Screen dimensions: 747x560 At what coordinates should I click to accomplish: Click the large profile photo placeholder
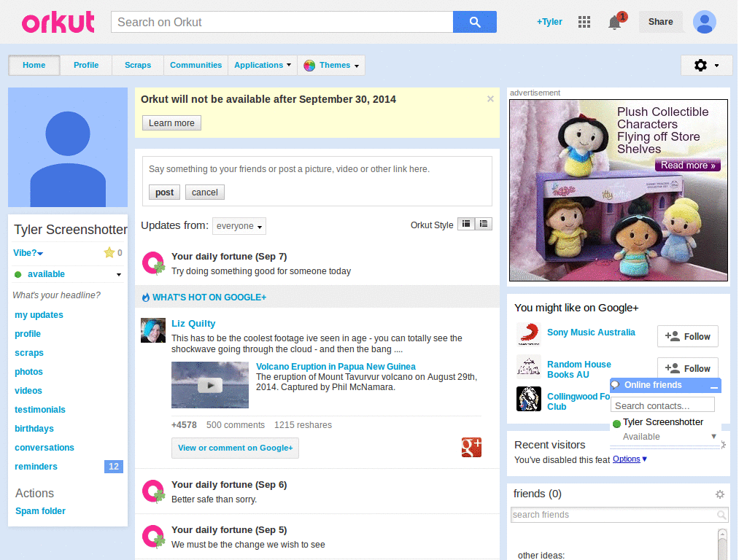tap(68, 147)
